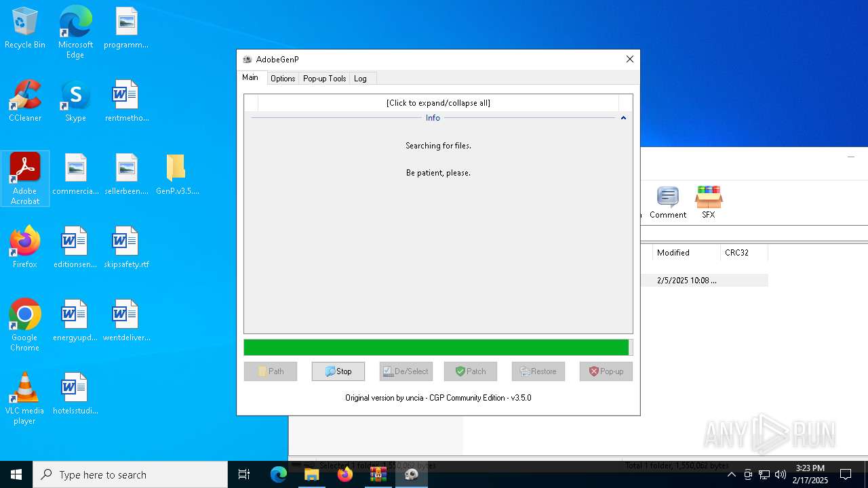The height and width of the screenshot is (488, 868).
Task: Select the energyupd... Word document
Action: tap(75, 321)
